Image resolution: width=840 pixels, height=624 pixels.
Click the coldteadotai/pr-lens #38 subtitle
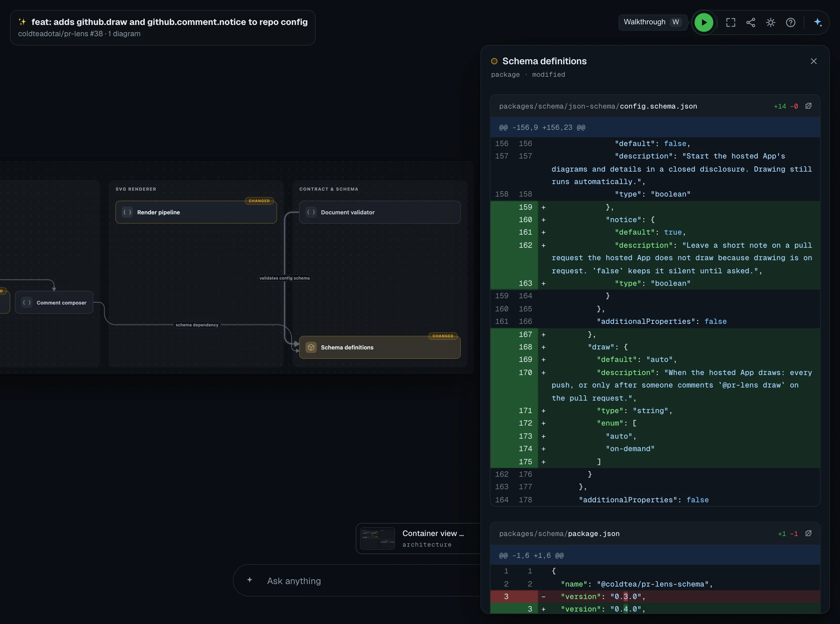[79, 34]
